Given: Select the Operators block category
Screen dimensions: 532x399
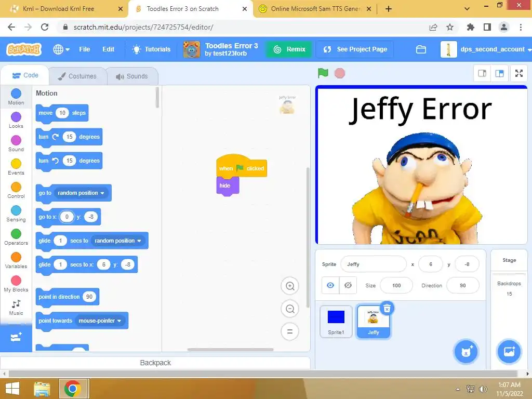Looking at the screenshot, I should click(16, 237).
